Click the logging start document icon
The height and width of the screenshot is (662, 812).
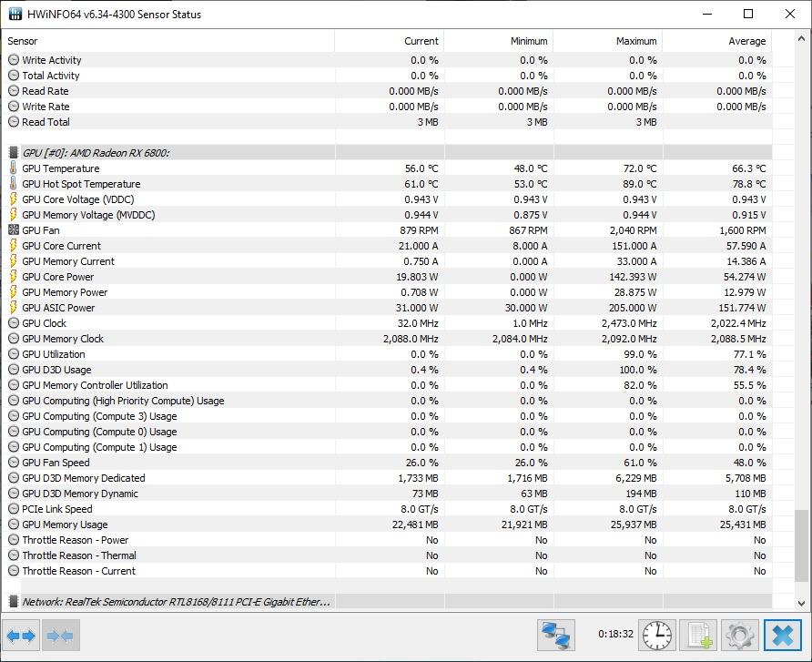pyautogui.click(x=698, y=635)
